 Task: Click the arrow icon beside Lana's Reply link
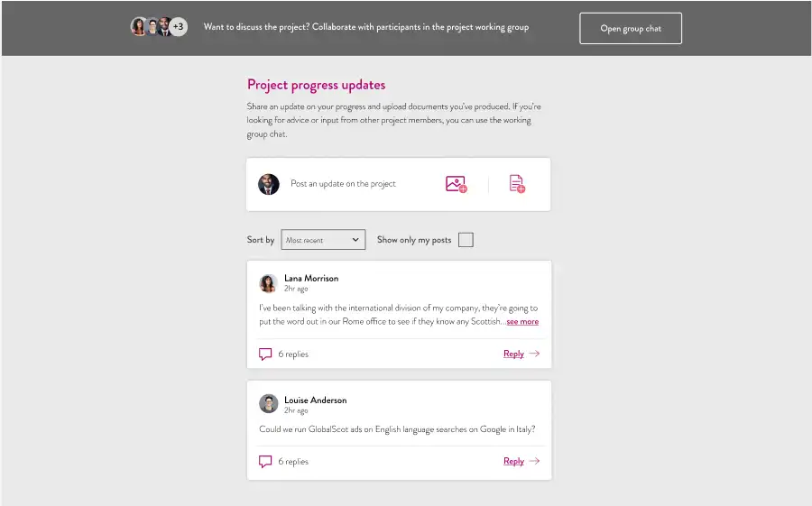click(x=534, y=354)
